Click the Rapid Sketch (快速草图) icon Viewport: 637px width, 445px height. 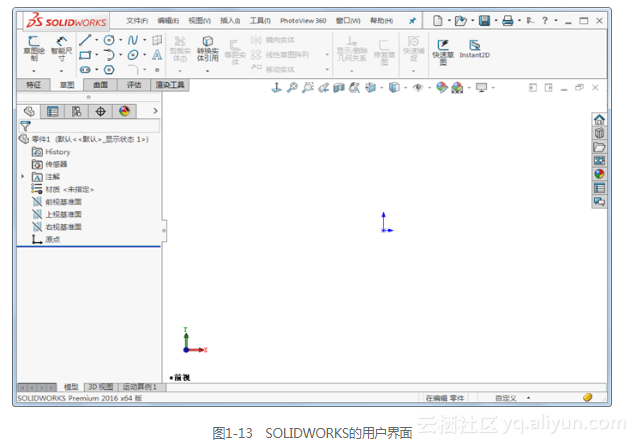(443, 52)
